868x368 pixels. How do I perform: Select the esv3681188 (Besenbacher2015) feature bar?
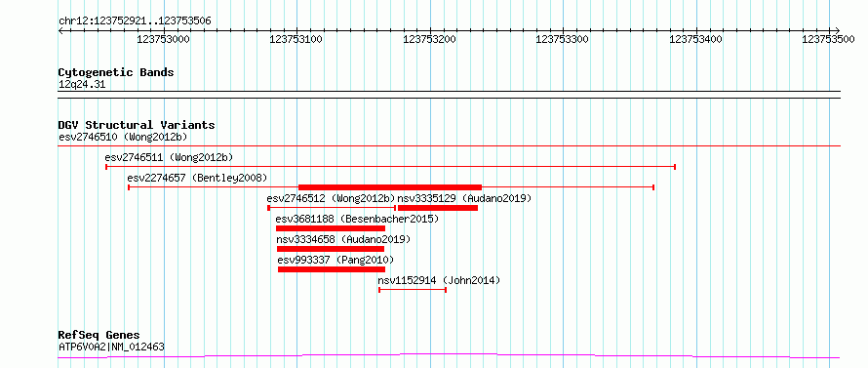coord(331,228)
